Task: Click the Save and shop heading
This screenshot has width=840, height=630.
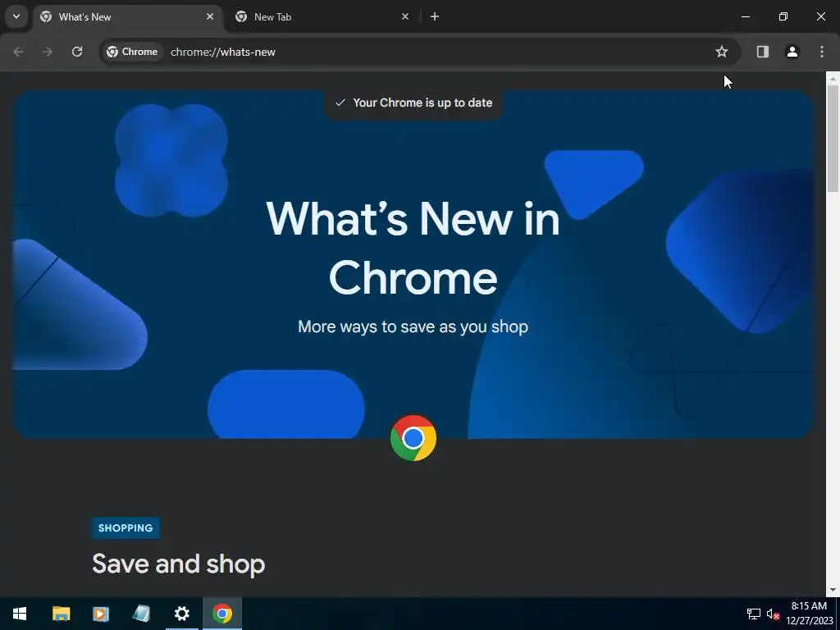Action: pos(178,564)
